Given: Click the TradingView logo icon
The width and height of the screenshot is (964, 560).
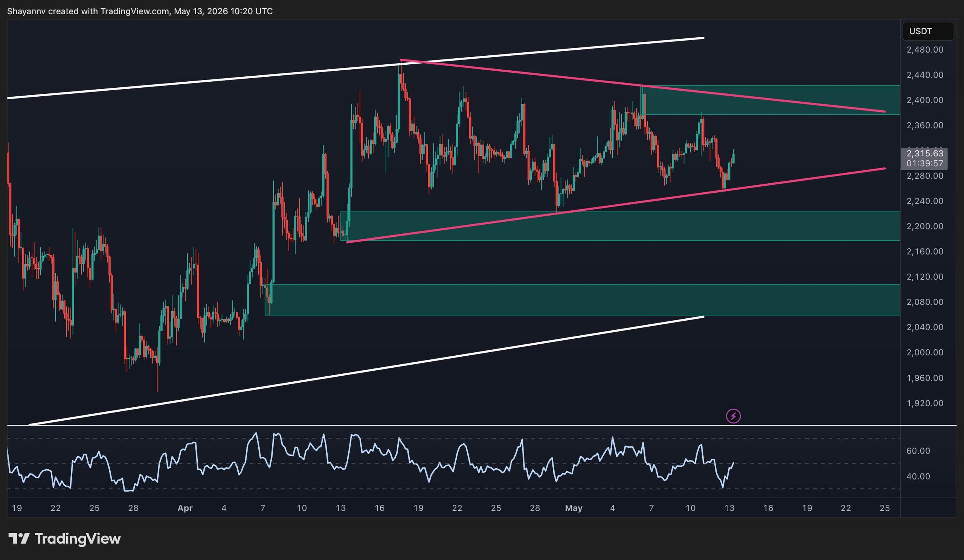Looking at the screenshot, I should (x=19, y=539).
